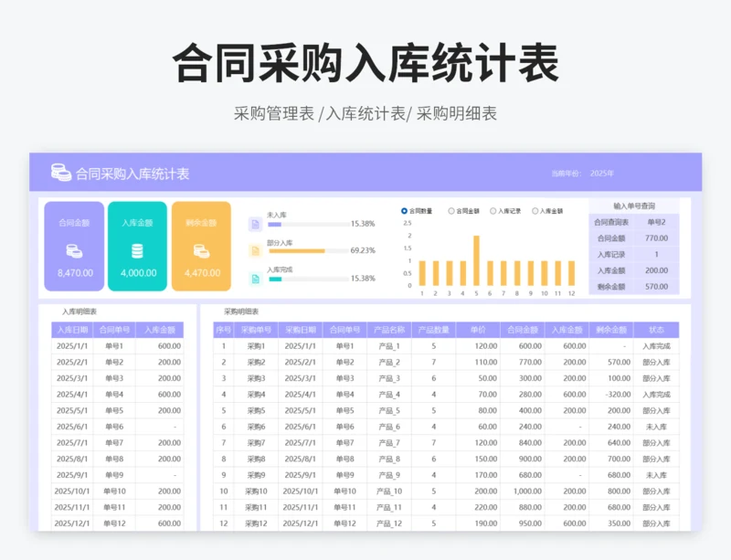Click the 合同单号 header in 入库明细表

[x=114, y=330]
